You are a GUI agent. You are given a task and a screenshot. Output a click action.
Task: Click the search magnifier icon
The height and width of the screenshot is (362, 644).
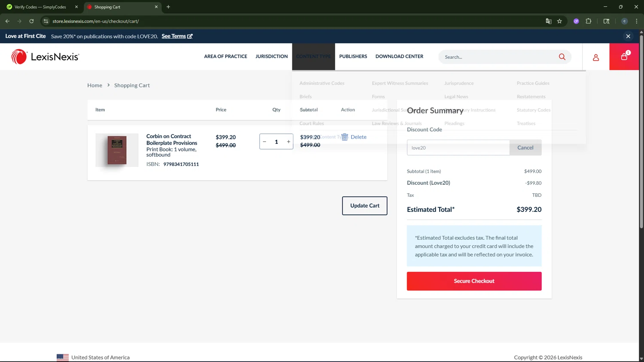point(562,57)
